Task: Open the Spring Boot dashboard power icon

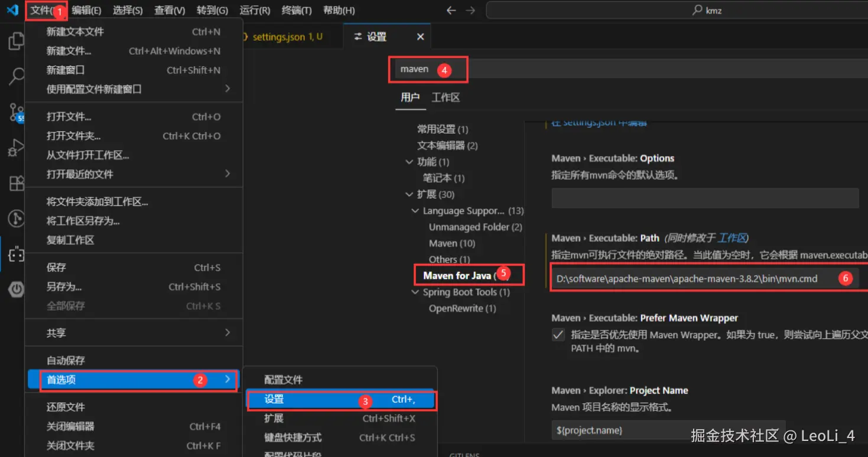Action: tap(16, 289)
